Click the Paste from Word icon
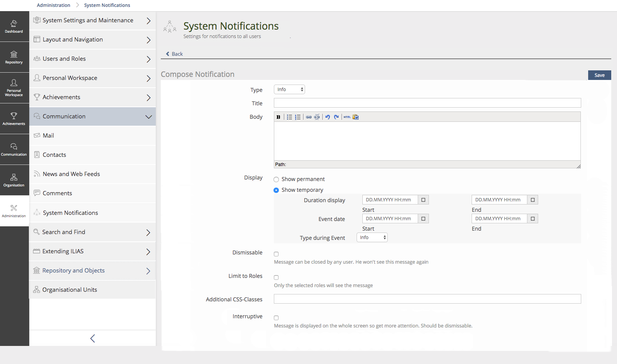Viewport: 617px width, 364px height. [x=355, y=117]
